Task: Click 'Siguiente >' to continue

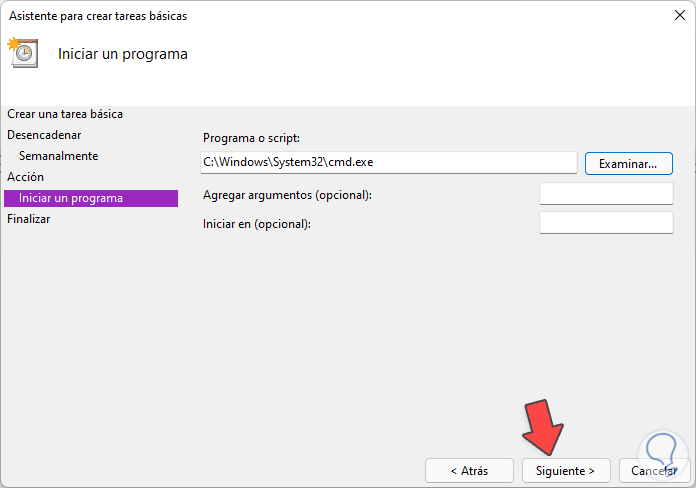Action: tap(565, 470)
